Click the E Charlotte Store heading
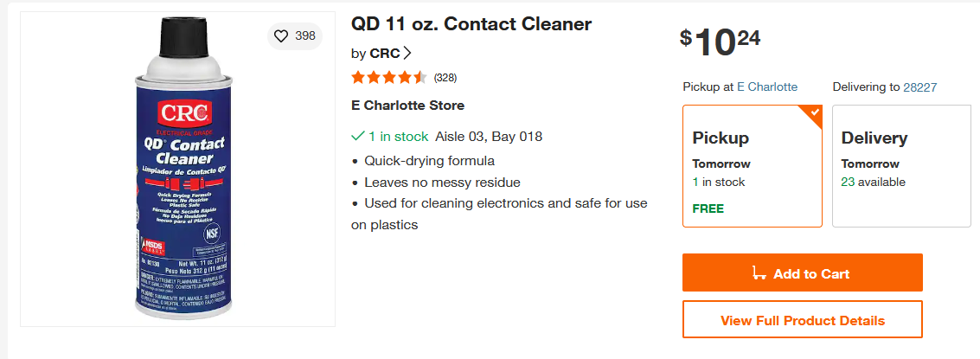This screenshot has height=359, width=980. click(x=407, y=105)
